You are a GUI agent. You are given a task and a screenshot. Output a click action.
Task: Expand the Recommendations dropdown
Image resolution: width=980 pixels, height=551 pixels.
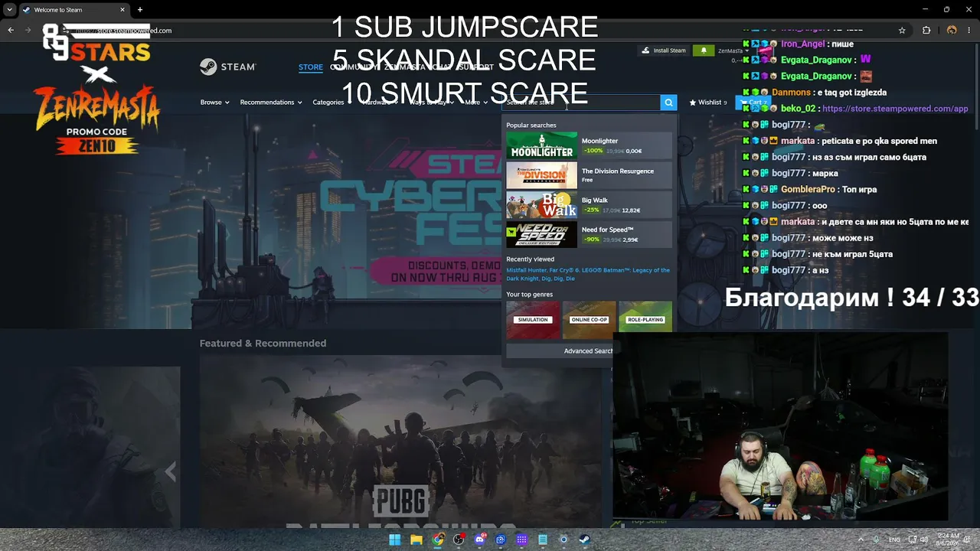(271, 103)
